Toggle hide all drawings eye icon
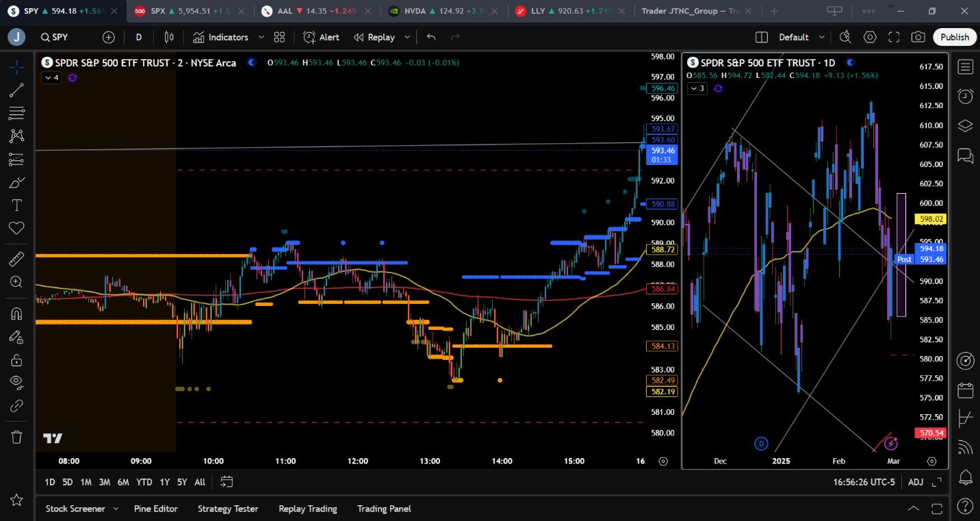Image resolution: width=980 pixels, height=521 pixels. (x=16, y=383)
